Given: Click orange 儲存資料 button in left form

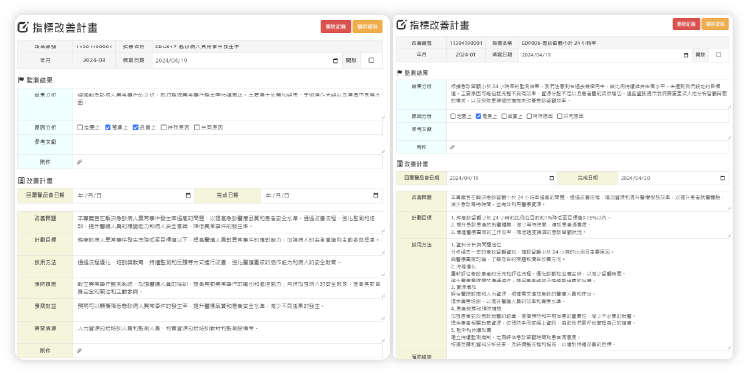Looking at the screenshot, I should coord(368,27).
